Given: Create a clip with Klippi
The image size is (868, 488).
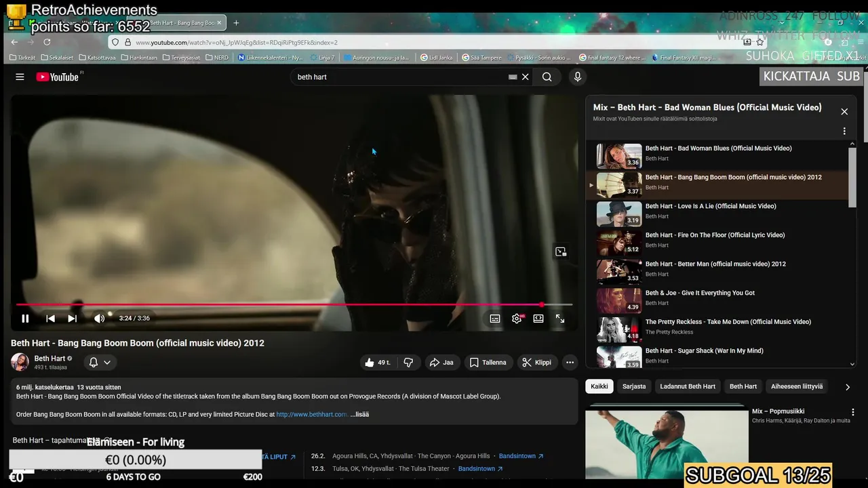Looking at the screenshot, I should click(x=536, y=363).
